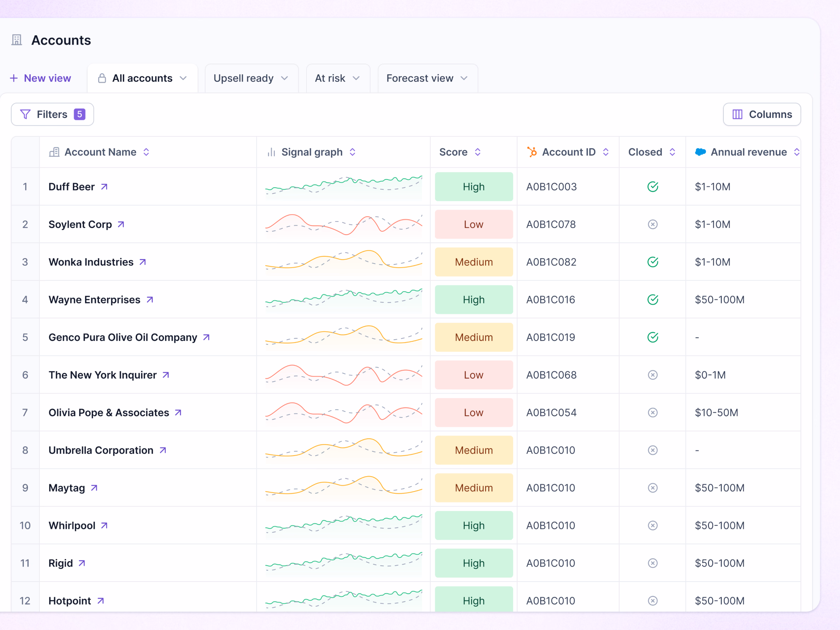Click the High score badge for Duff Beer
The width and height of the screenshot is (840, 630).
474,187
